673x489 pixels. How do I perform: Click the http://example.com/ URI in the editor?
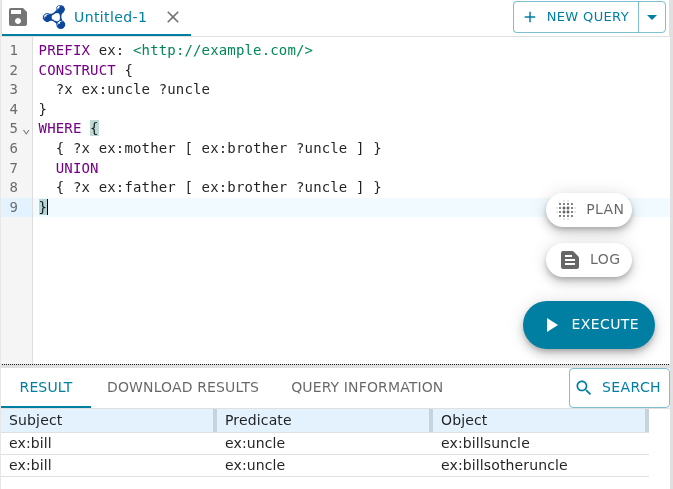[223, 50]
